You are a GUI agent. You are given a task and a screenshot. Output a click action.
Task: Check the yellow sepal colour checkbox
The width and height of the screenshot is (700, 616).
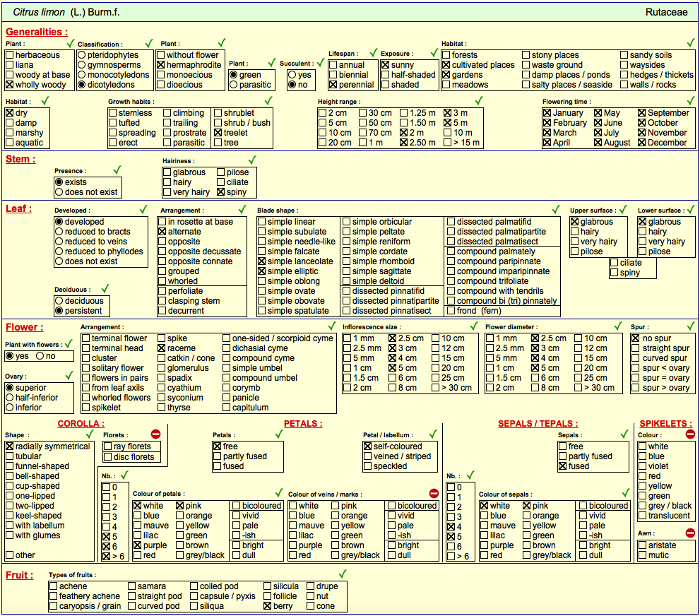coord(527,526)
